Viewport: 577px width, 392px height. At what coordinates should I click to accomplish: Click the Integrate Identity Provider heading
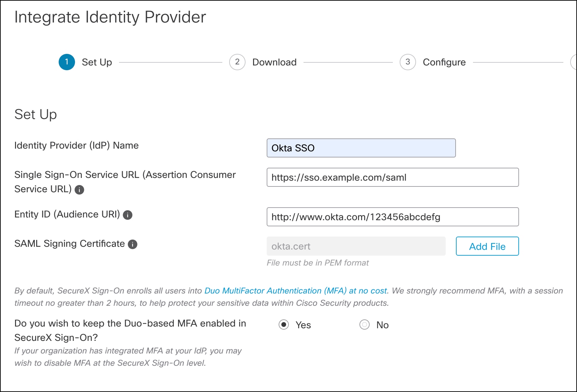click(110, 17)
